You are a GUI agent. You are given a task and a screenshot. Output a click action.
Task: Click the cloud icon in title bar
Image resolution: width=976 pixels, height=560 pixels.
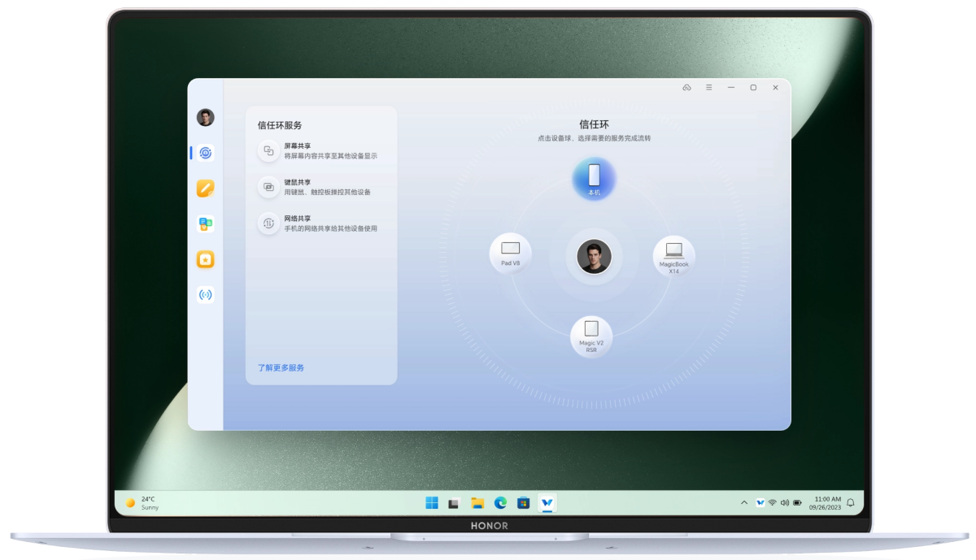pyautogui.click(x=686, y=88)
